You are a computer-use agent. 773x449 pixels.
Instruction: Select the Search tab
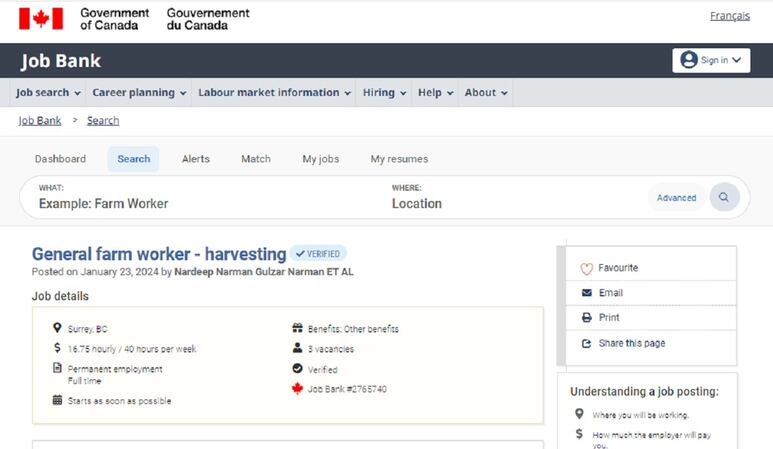134,159
